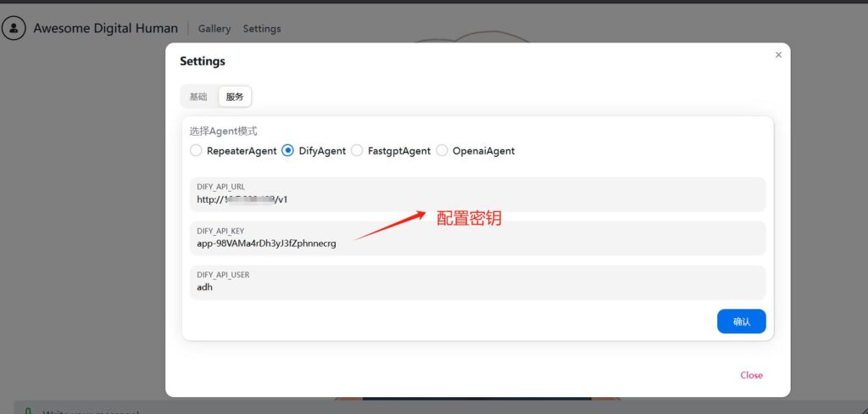Switch to the 基础 tab
868x414 pixels.
point(198,97)
